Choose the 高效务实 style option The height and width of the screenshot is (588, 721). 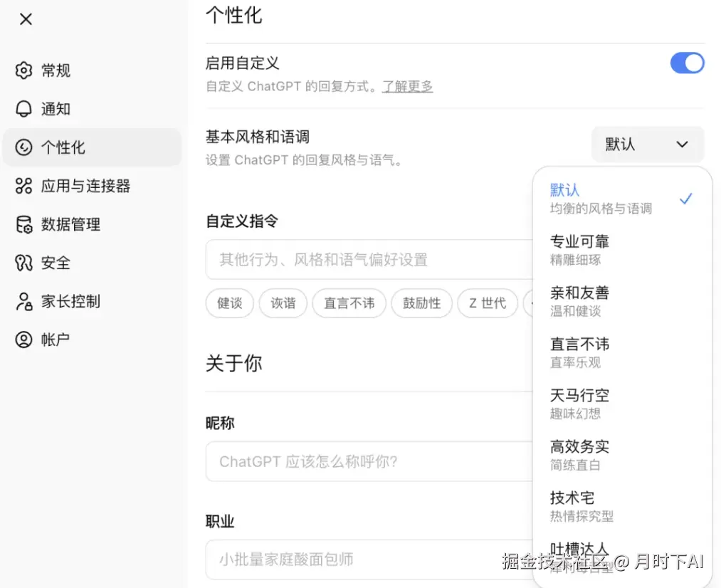621,455
